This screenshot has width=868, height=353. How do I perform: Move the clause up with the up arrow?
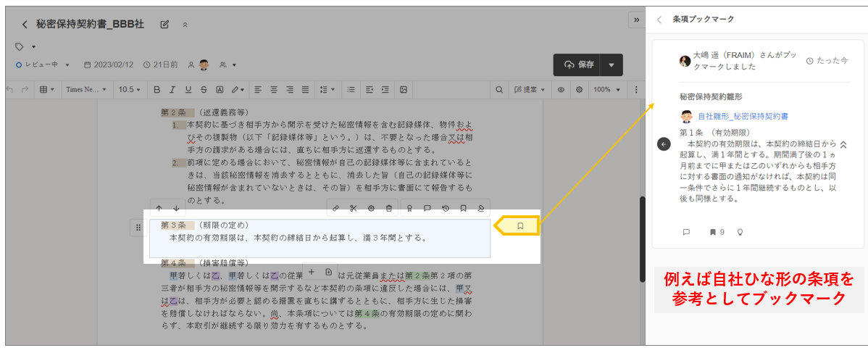pyautogui.click(x=159, y=209)
